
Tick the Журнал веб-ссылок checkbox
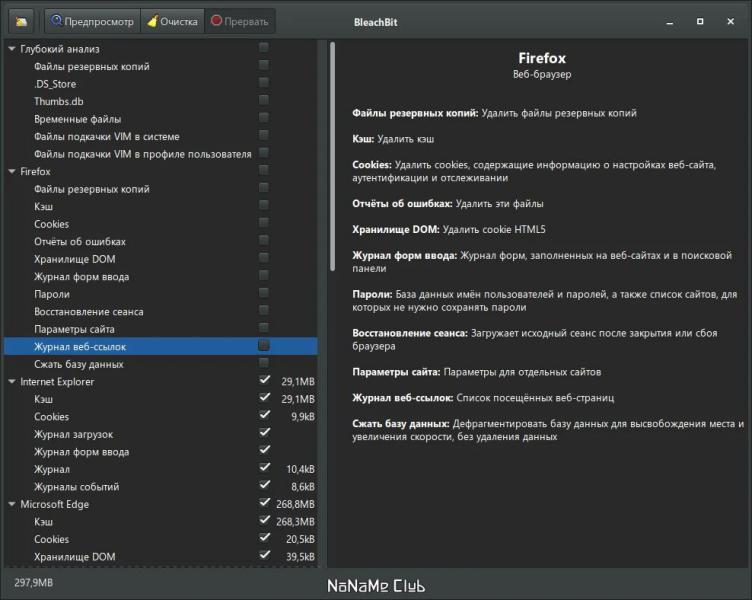[x=264, y=345]
